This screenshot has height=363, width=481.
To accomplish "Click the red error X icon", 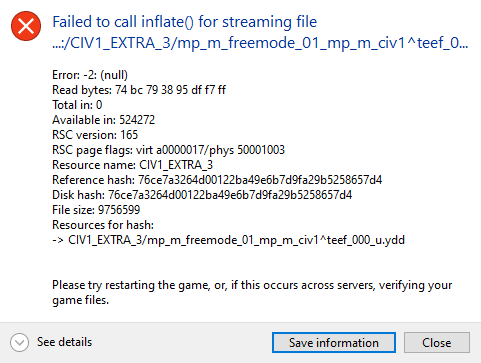I will pyautogui.click(x=26, y=26).
